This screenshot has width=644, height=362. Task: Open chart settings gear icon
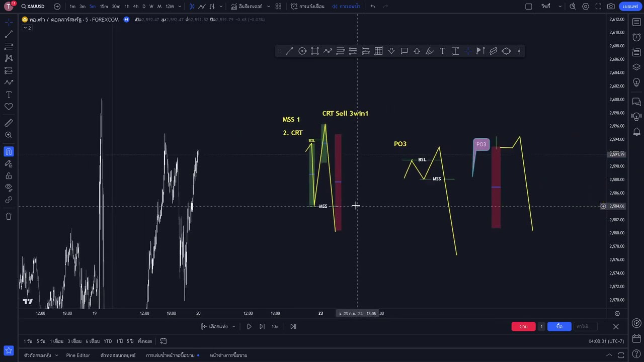[x=586, y=7]
